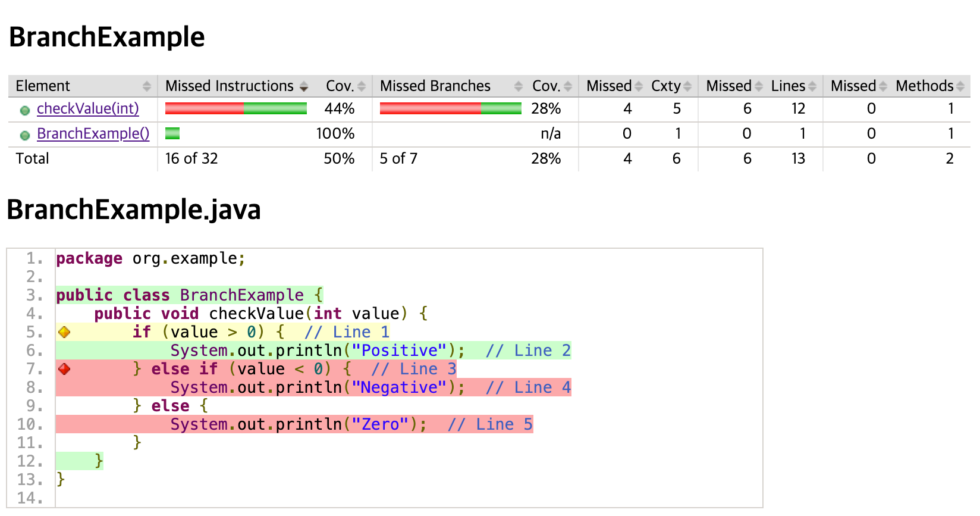
Task: Sort by Cxty column header
Action: click(671, 86)
